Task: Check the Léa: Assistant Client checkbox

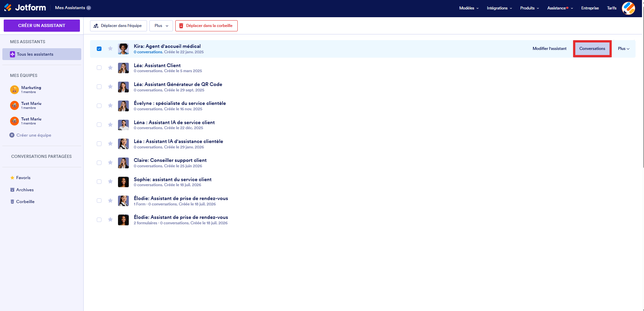Action: tap(99, 68)
